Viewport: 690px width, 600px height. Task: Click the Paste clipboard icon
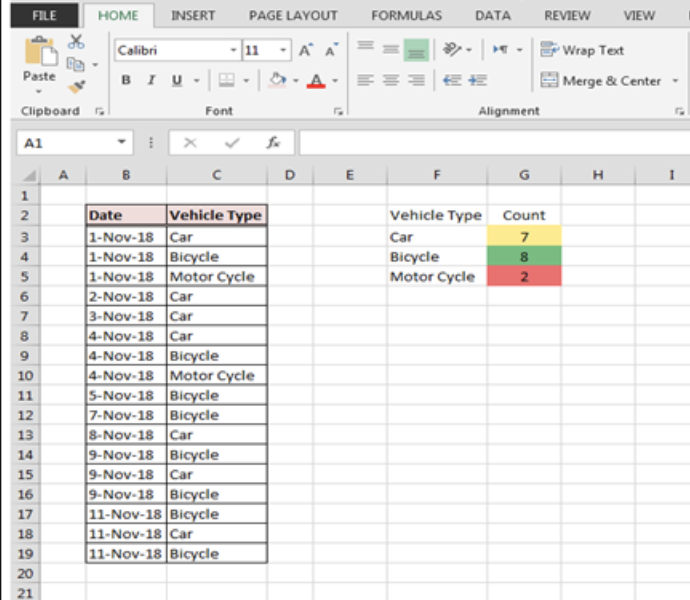pyautogui.click(x=40, y=52)
